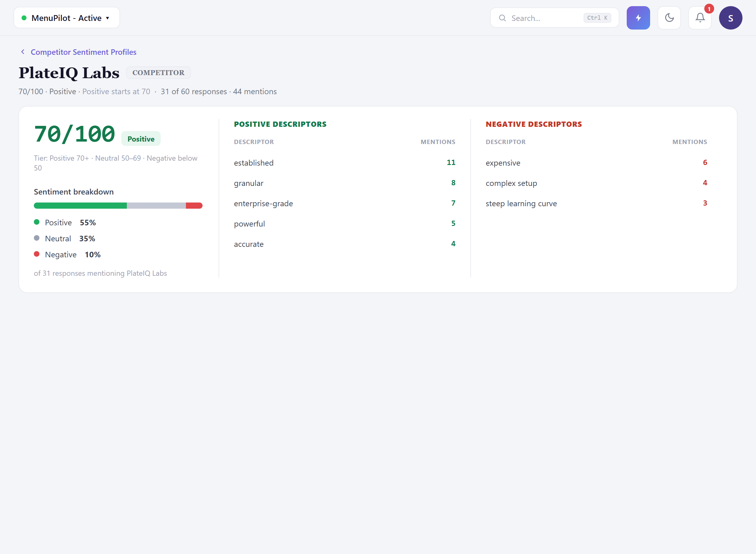Image resolution: width=756 pixels, height=554 pixels.
Task: Click the Search input field
Action: pos(554,18)
